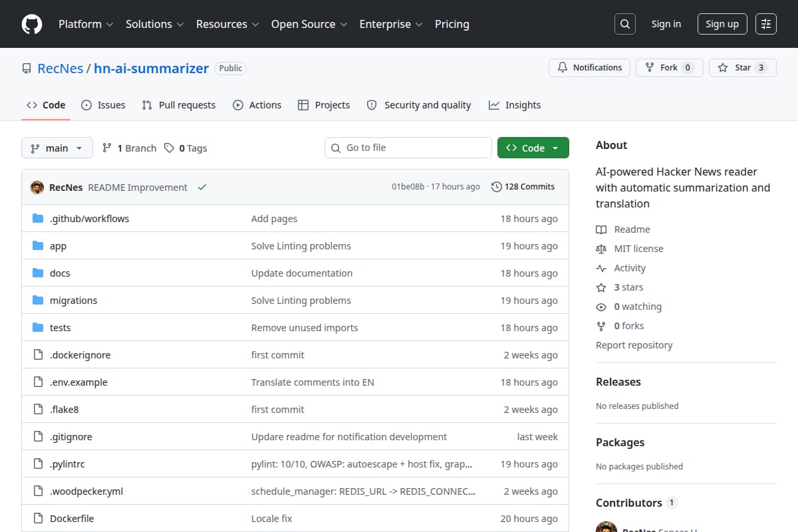Open the Projects tab
Image resolution: width=798 pixels, height=532 pixels.
[x=324, y=105]
